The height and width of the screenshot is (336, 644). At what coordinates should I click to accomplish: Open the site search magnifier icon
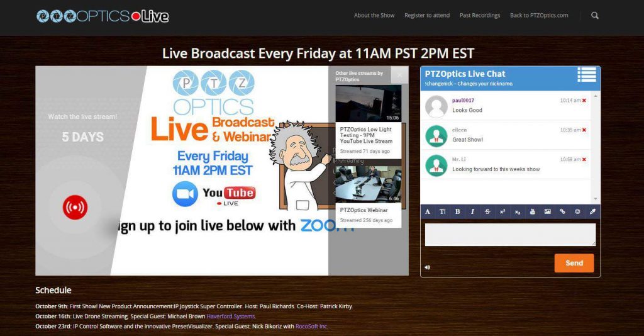point(595,16)
